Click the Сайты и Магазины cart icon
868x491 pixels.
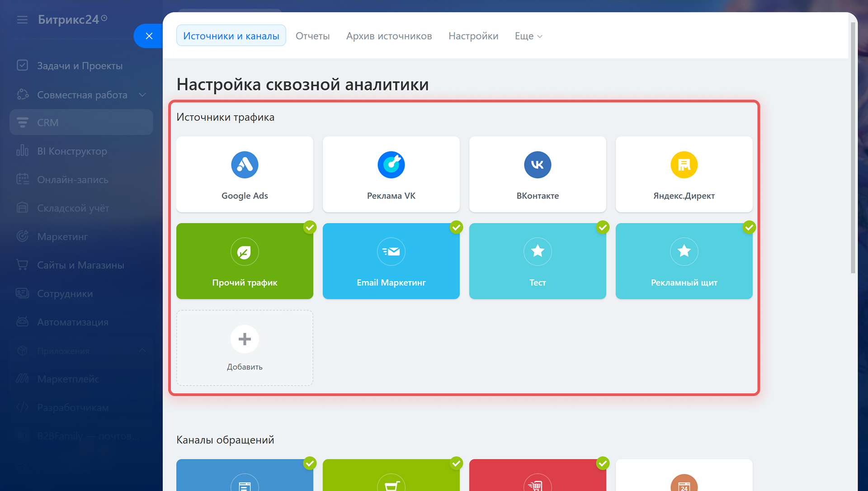pyautogui.click(x=22, y=264)
